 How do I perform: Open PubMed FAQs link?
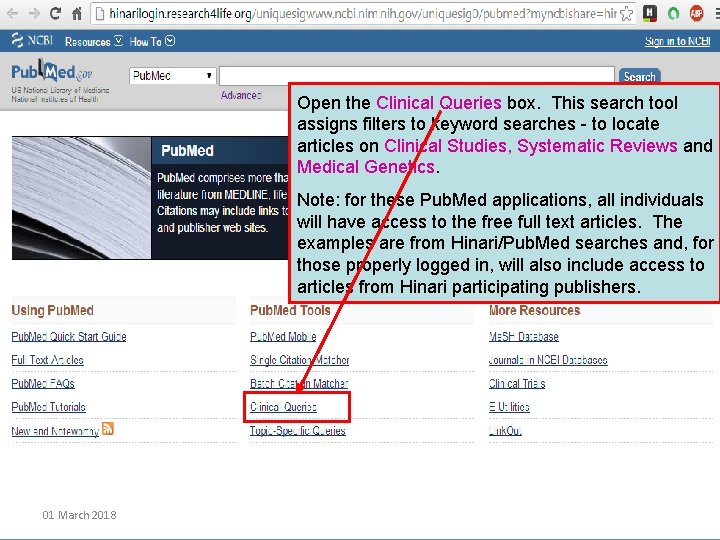coord(43,383)
